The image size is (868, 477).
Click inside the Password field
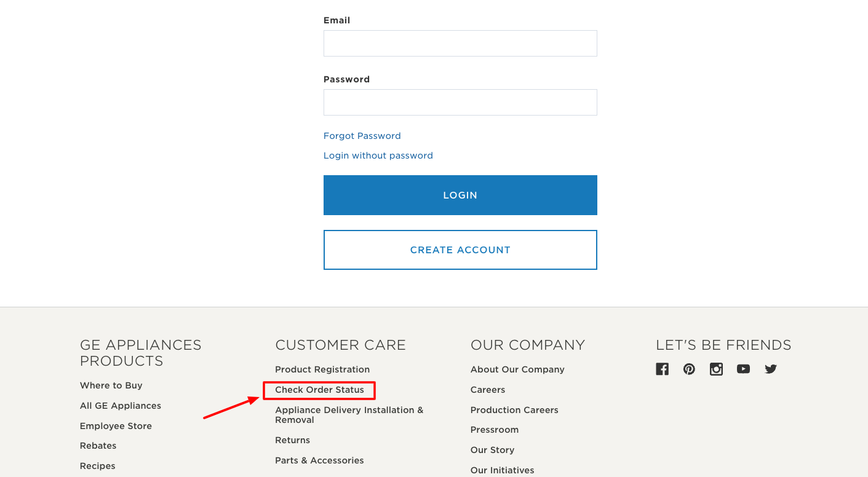click(460, 102)
